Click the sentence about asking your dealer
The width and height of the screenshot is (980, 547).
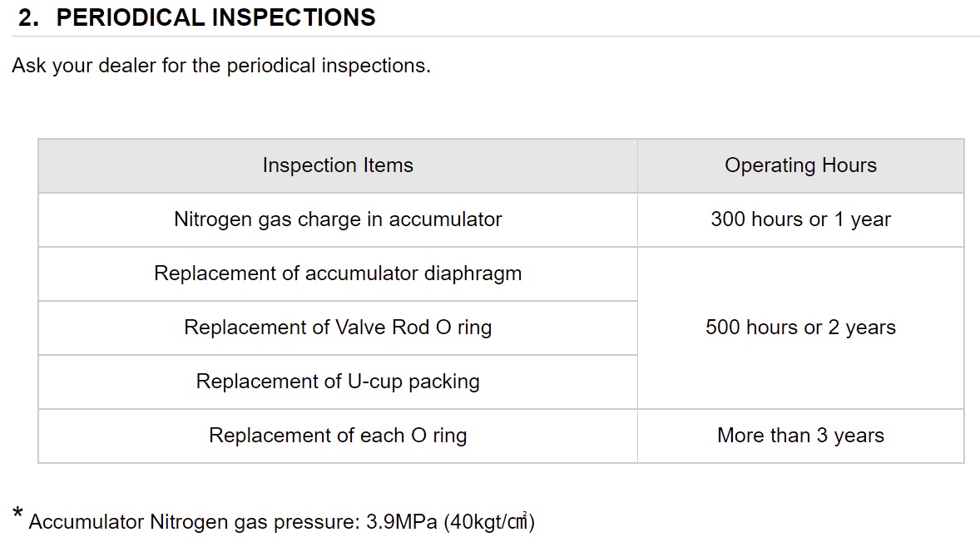tap(221, 66)
